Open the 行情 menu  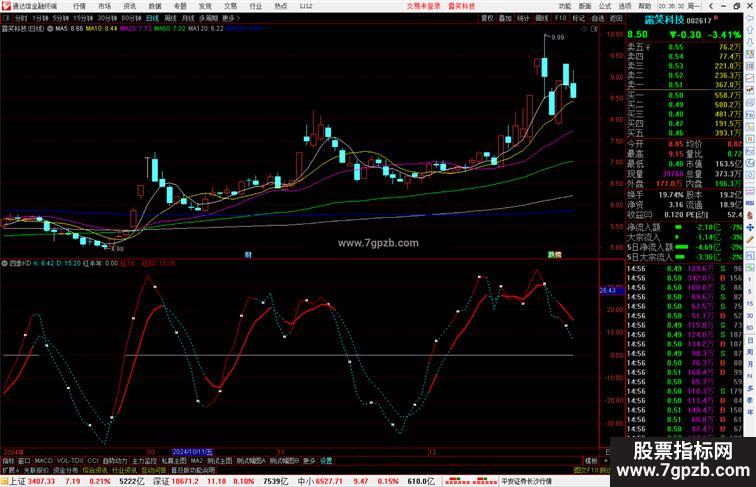coord(79,6)
